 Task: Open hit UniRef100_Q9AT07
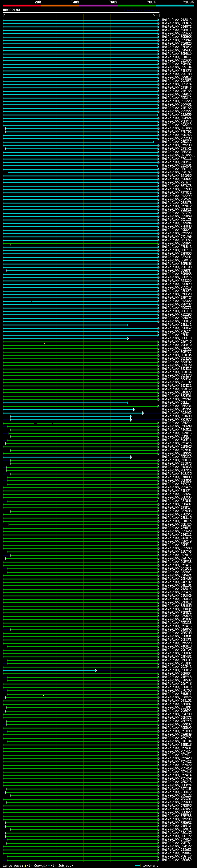(177, 172)
